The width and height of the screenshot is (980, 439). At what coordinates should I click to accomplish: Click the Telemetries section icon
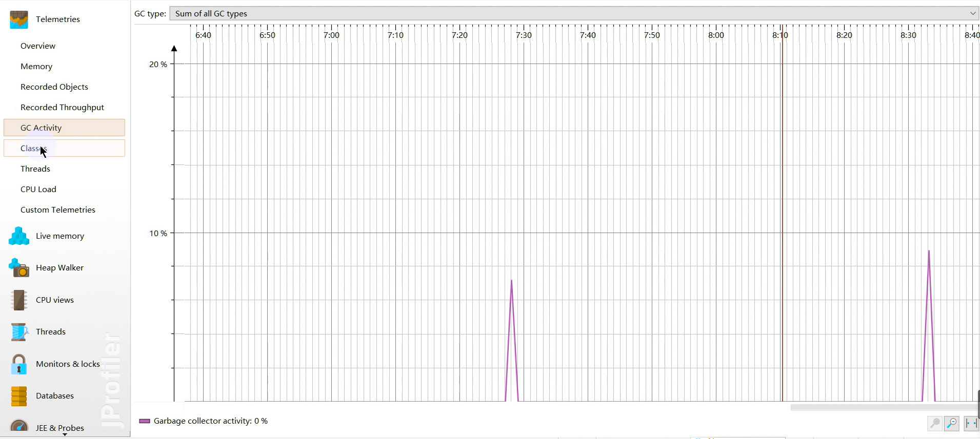tap(19, 19)
